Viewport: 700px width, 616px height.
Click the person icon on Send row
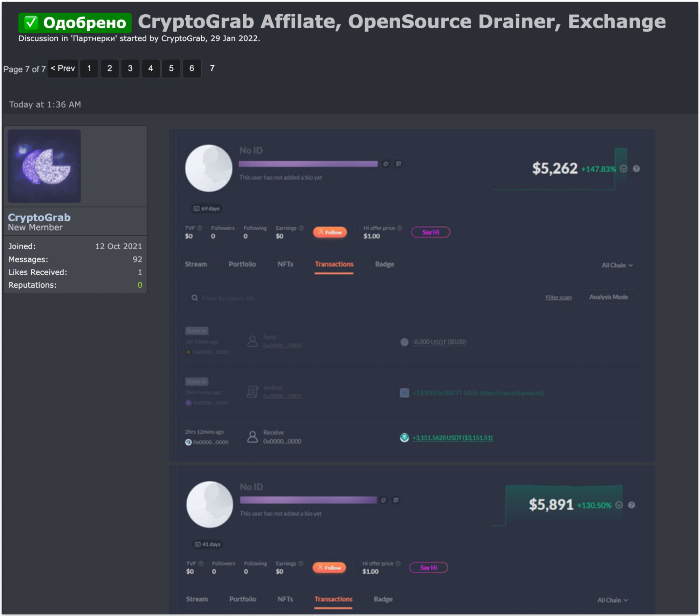[252, 341]
